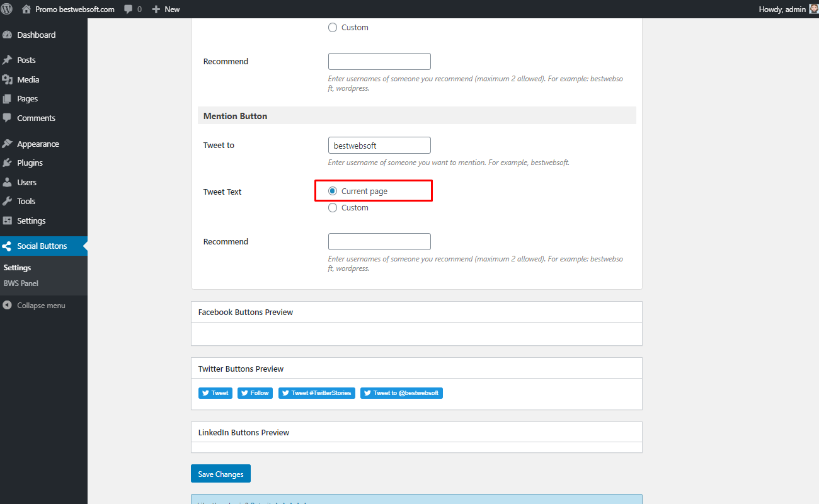Screen dimensions: 819x504
Task: Click the Users person icon
Action: [8, 182]
